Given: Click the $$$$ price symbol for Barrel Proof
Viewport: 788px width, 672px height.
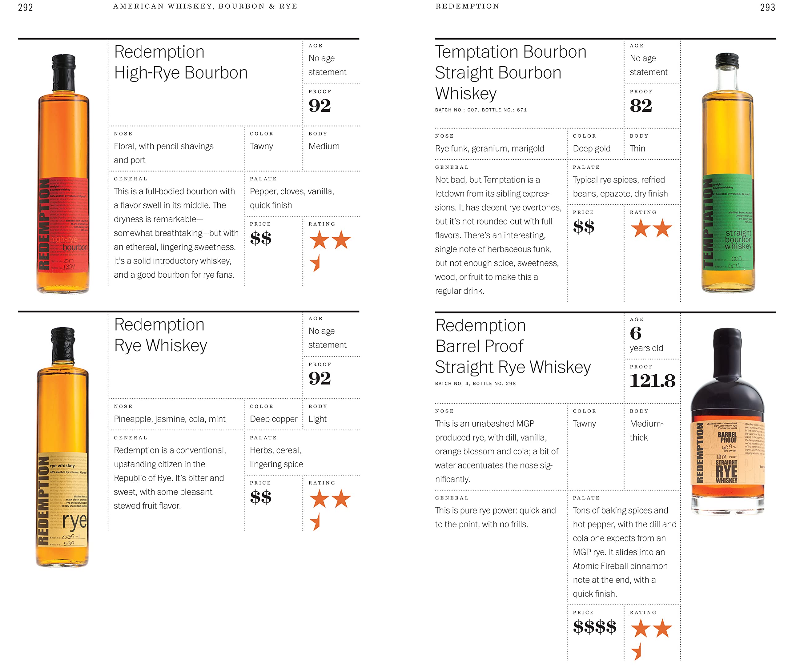Looking at the screenshot, I should pos(594,627).
